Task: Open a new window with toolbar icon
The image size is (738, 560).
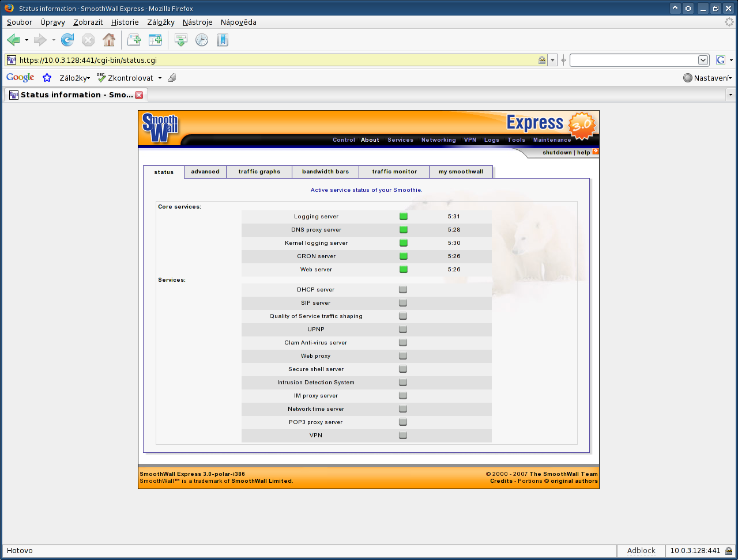Action: (x=155, y=40)
